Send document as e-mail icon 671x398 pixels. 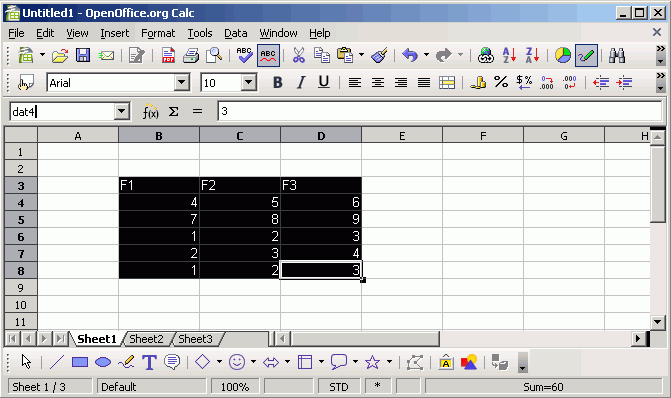106,56
